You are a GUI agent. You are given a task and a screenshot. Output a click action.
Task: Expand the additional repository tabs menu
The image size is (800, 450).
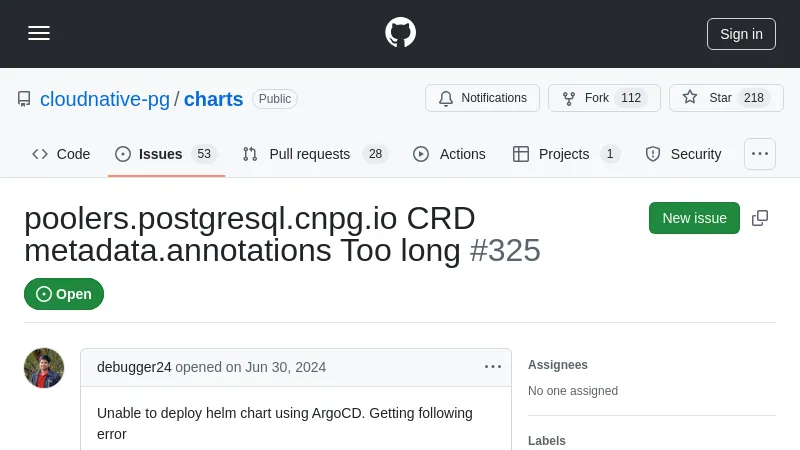point(760,154)
